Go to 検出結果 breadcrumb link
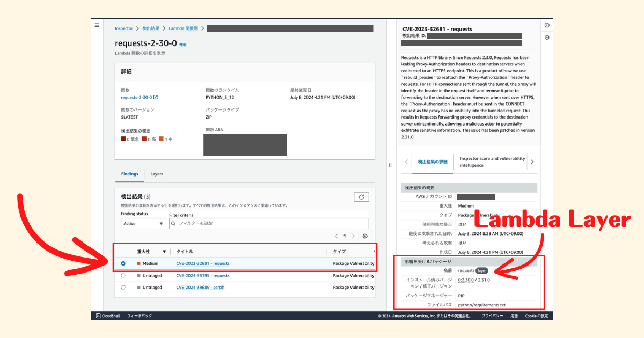 pyautogui.click(x=151, y=28)
